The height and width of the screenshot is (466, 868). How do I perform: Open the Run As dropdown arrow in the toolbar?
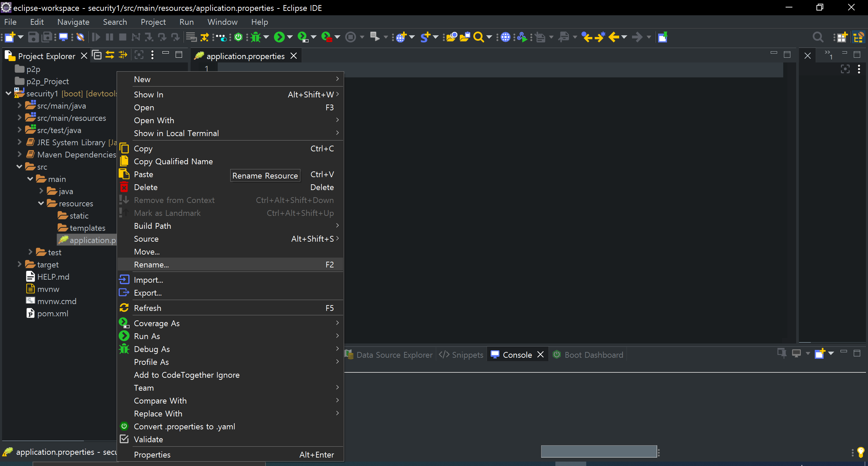(290, 37)
